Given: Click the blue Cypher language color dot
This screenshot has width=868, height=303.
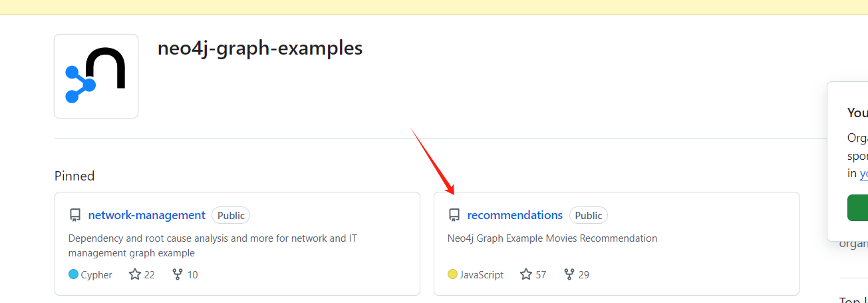Looking at the screenshot, I should coord(73,274).
